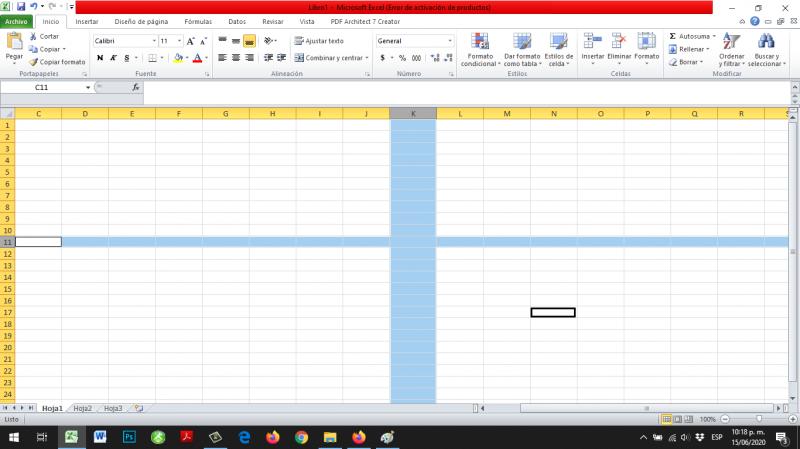Toggle italic formatting (K)
Image resolution: width=800 pixels, height=449 pixels.
[112, 58]
